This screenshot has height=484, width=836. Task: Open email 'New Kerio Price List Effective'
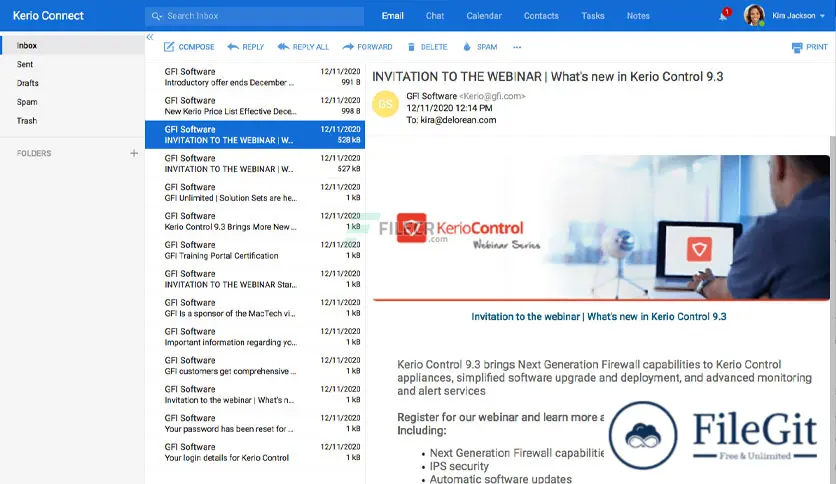tap(255, 106)
